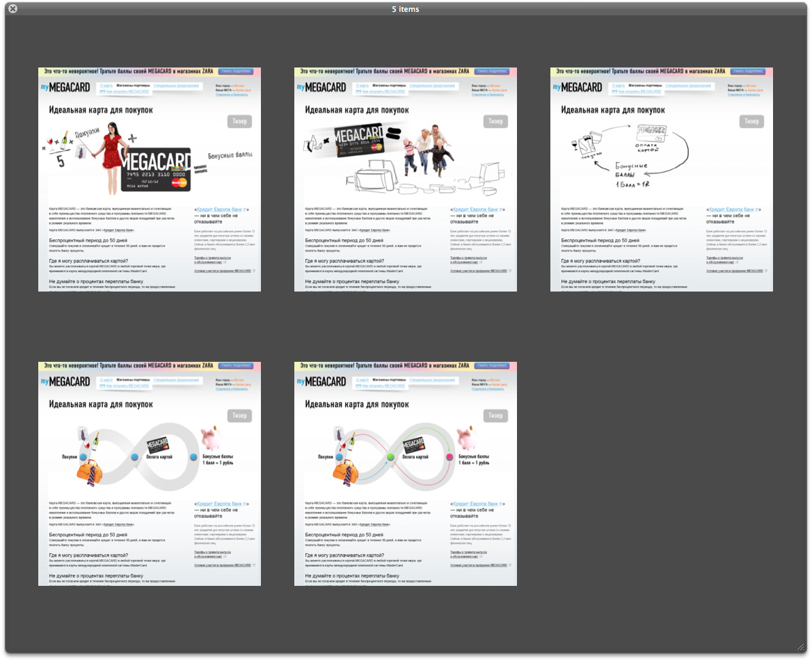This screenshot has height=661, width=812.
Task: Click the green dot in the colored-arrows infinity thumbnail
Action: tap(390, 457)
